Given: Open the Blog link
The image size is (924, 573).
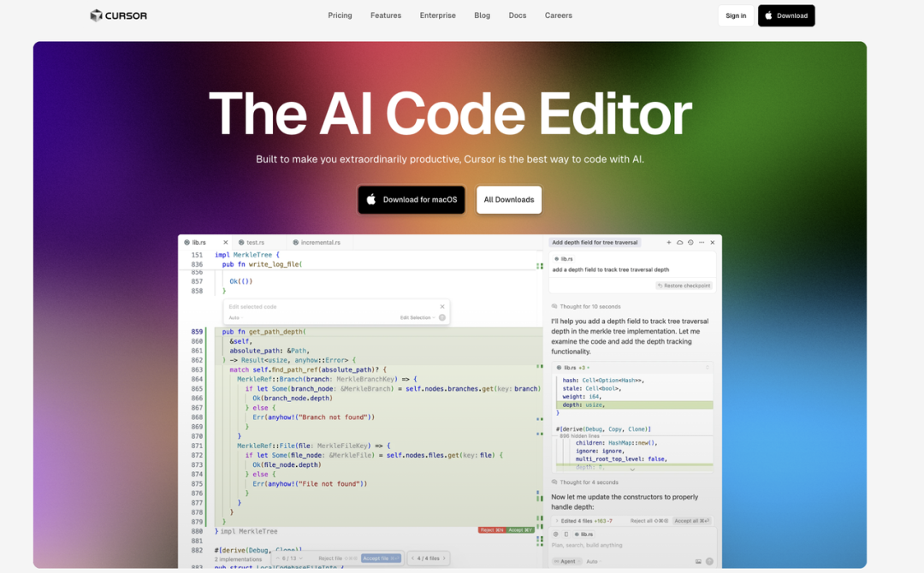Looking at the screenshot, I should click(482, 15).
